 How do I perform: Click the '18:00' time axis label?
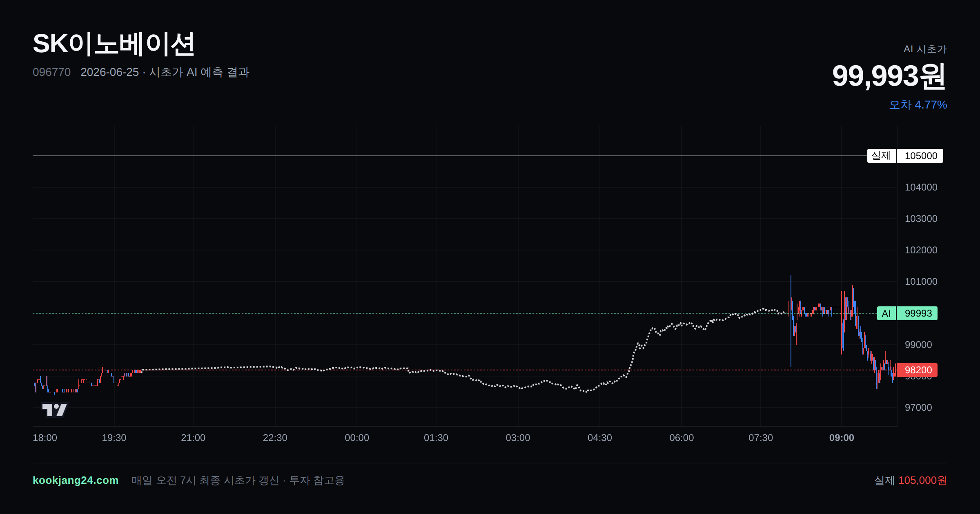point(45,438)
